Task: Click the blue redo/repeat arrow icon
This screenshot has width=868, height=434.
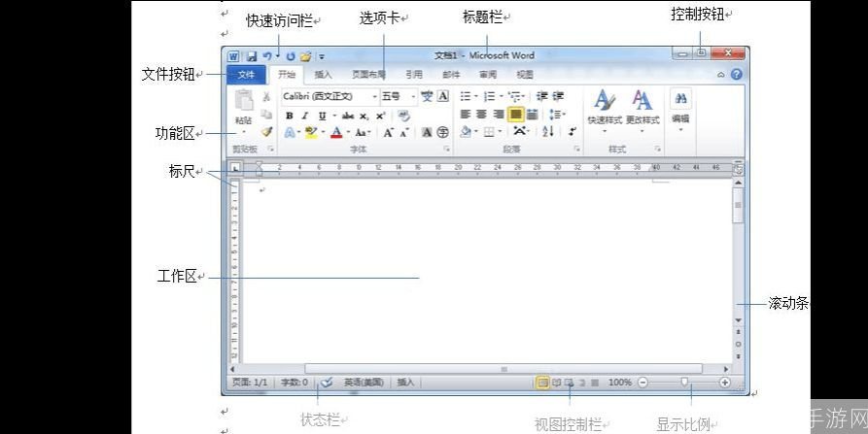Action: 291,56
